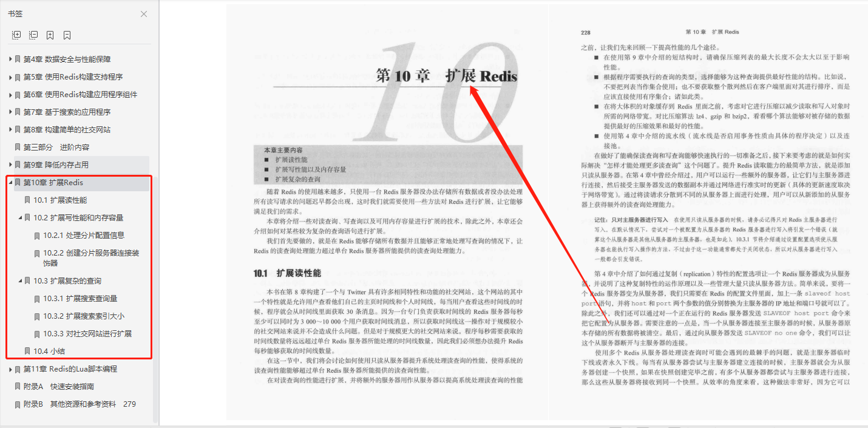Image resolution: width=868 pixels, height=428 pixels.
Task: Expand the 第6章 使用Redis构建应用程序组件 bookmark
Action: [x=10, y=95]
